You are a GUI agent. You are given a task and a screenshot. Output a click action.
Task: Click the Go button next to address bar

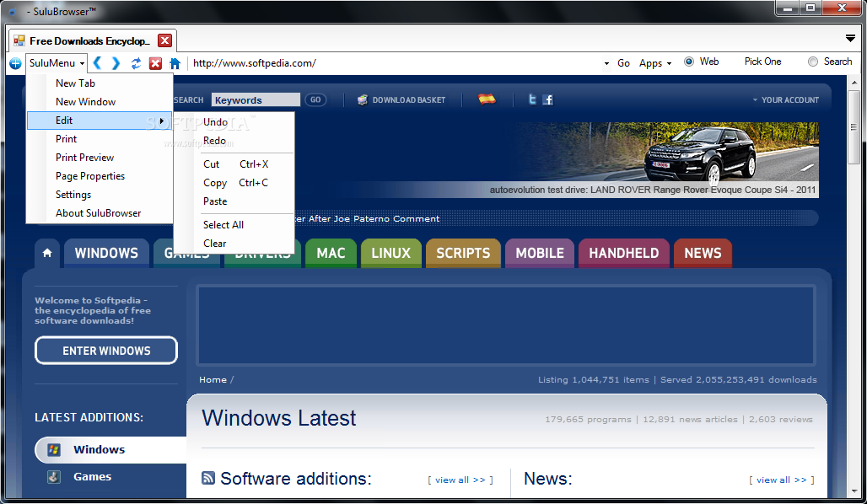(x=624, y=63)
